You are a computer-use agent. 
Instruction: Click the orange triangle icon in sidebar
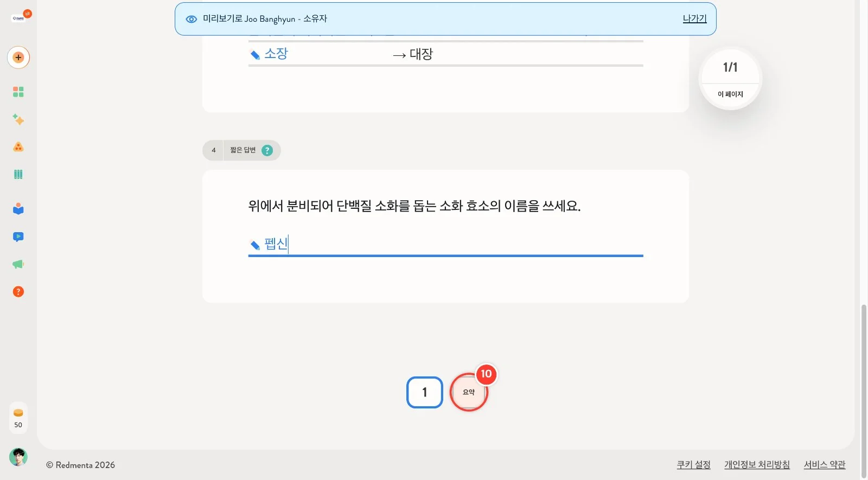[18, 147]
